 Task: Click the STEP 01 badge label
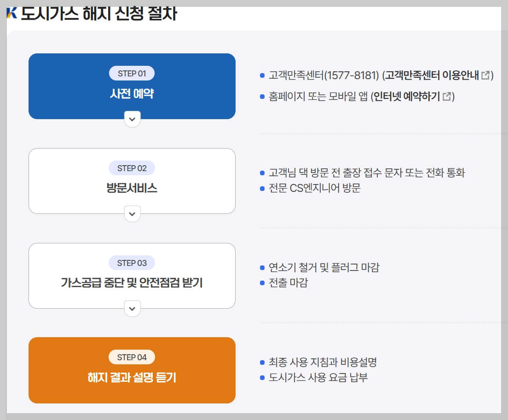click(x=132, y=73)
